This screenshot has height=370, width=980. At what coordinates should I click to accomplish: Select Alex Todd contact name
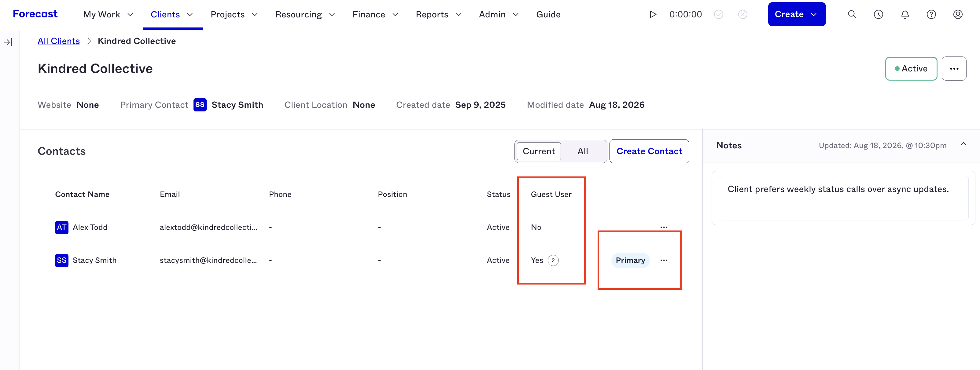tap(90, 227)
